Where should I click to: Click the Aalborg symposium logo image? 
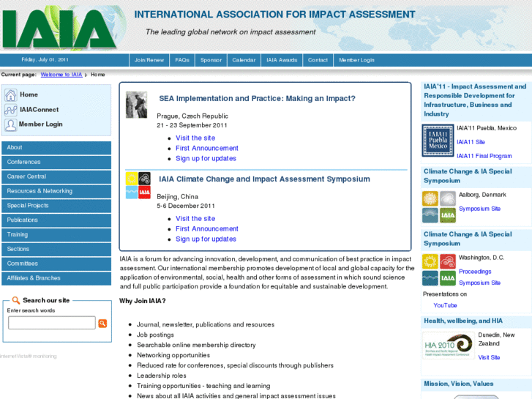pyautogui.click(x=439, y=206)
